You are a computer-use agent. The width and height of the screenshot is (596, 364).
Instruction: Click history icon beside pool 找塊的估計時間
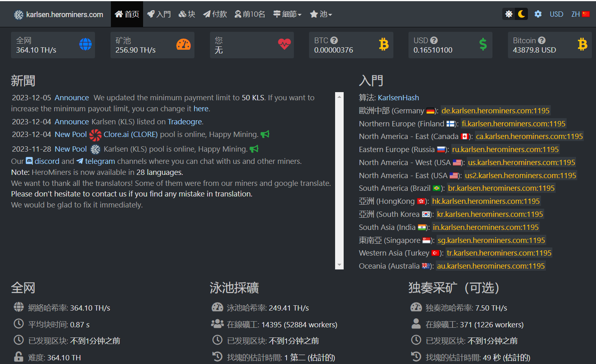click(217, 357)
